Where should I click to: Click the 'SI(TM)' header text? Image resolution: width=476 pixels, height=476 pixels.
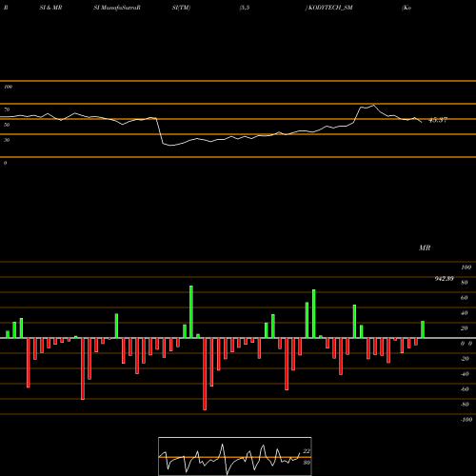coord(181,8)
